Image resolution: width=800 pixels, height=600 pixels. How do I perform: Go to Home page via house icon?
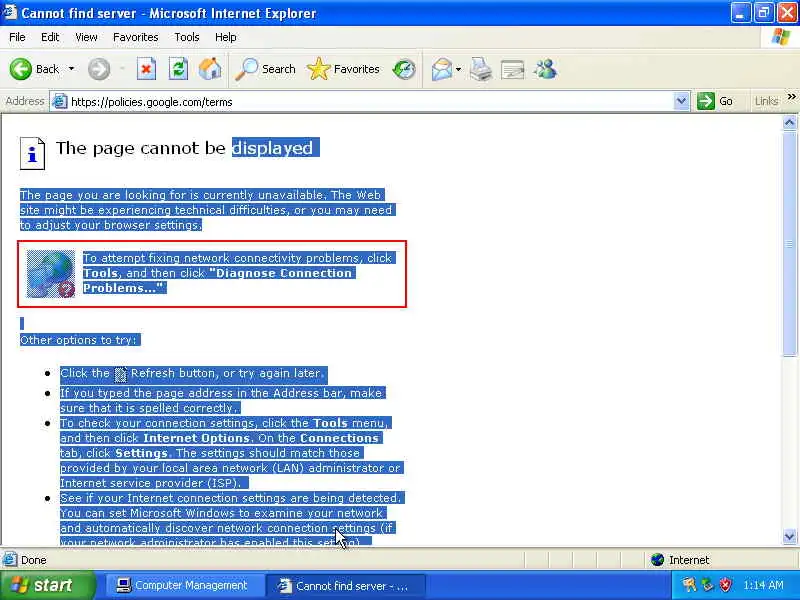point(210,69)
